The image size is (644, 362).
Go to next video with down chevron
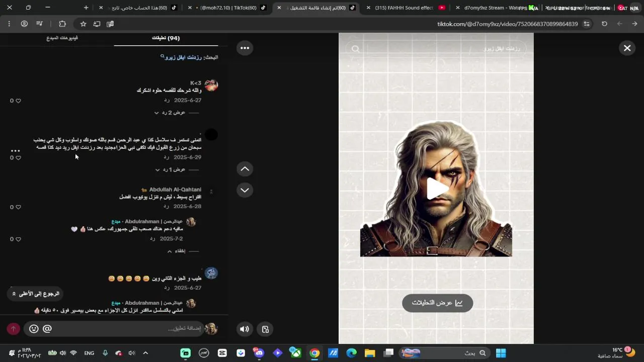click(x=245, y=190)
